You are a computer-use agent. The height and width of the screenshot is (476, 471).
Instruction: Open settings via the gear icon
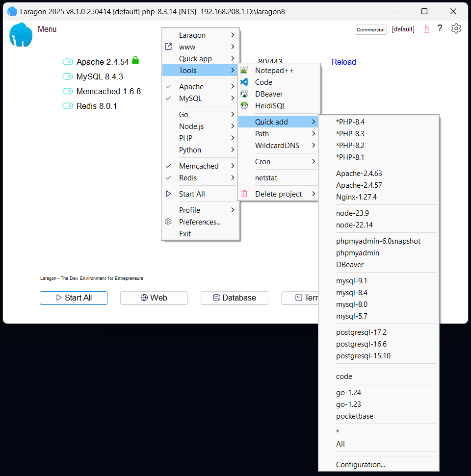[456, 28]
